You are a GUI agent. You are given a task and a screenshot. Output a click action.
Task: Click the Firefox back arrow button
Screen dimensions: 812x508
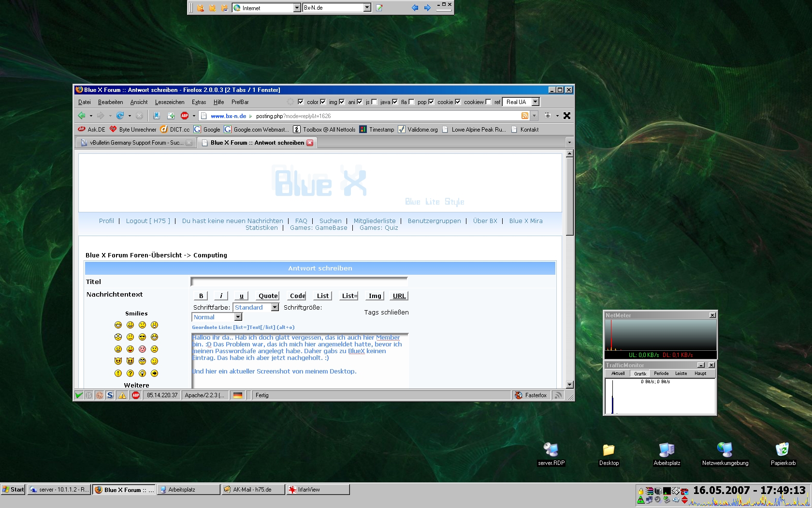(82, 116)
